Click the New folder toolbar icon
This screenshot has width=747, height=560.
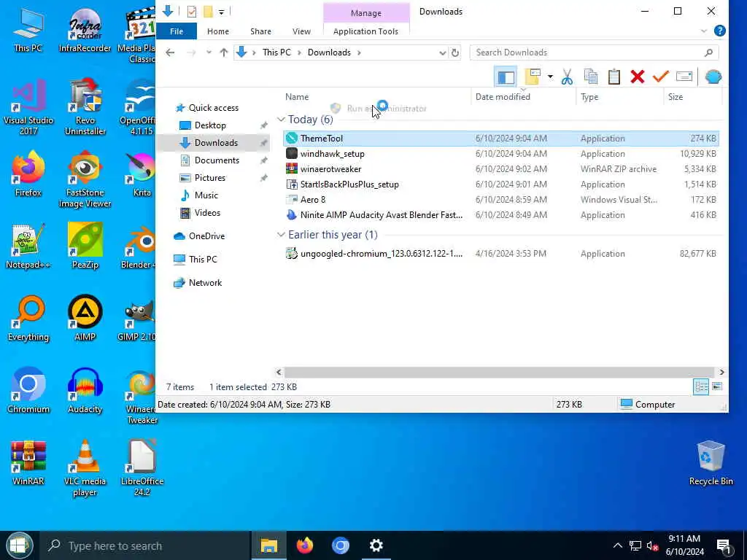[533, 77]
